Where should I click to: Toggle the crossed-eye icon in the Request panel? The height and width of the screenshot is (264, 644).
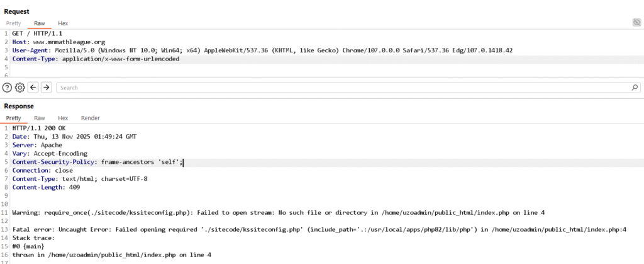tap(636, 23)
